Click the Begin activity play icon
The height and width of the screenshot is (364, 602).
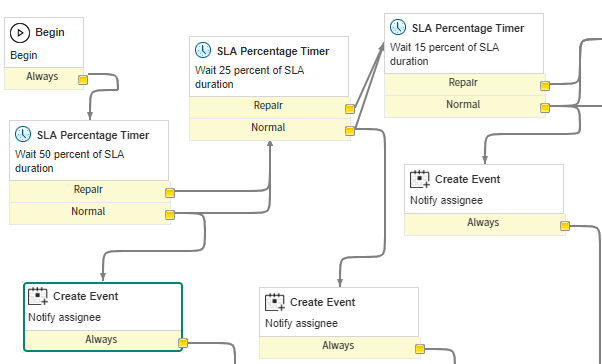pos(20,33)
